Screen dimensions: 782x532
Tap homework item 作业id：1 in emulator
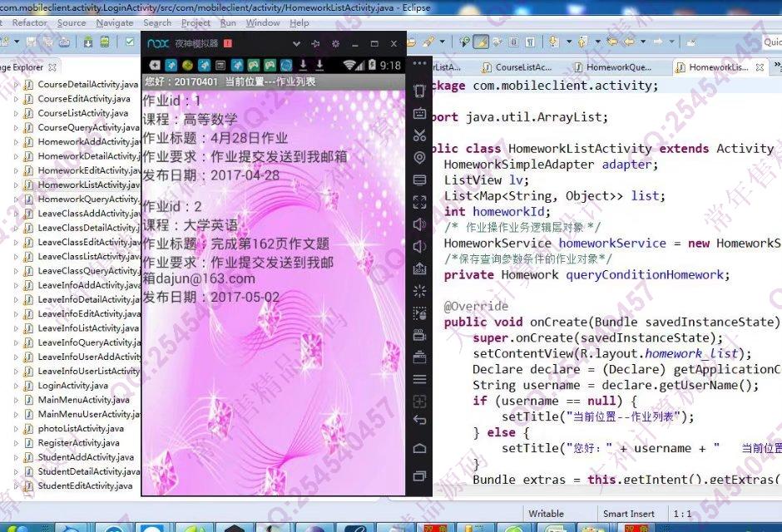(274, 138)
